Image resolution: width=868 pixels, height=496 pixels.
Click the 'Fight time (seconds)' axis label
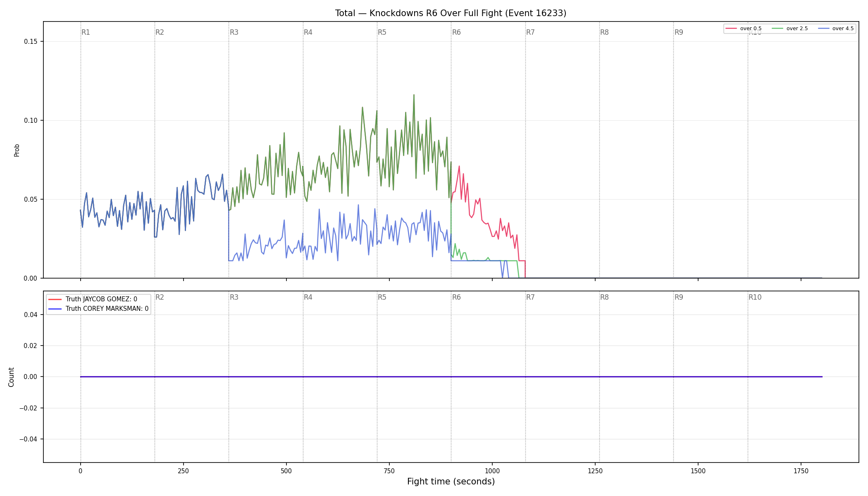(x=451, y=482)
